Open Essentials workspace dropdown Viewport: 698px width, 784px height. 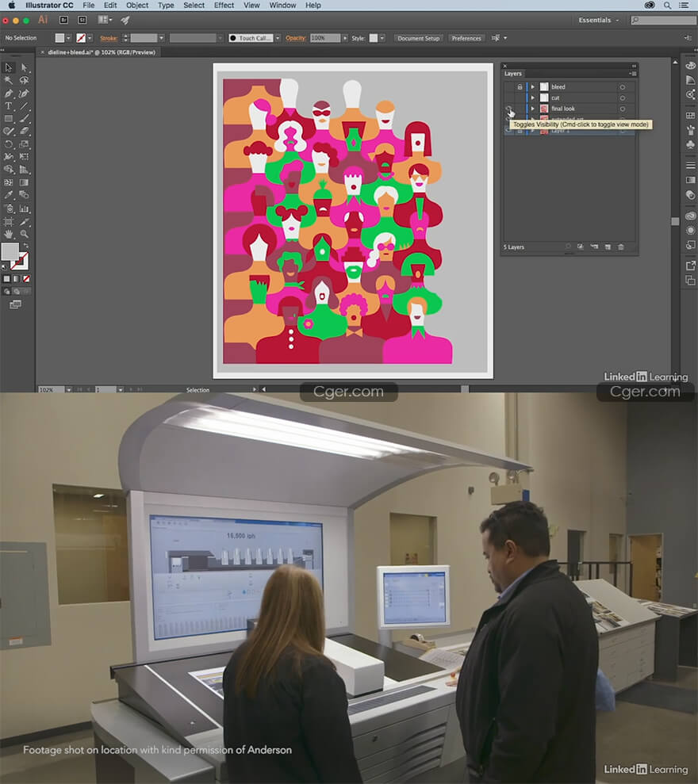(598, 20)
